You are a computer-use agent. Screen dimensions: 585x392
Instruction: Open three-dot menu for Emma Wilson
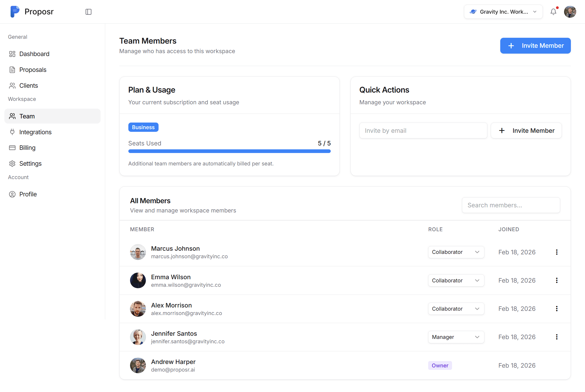557,280
